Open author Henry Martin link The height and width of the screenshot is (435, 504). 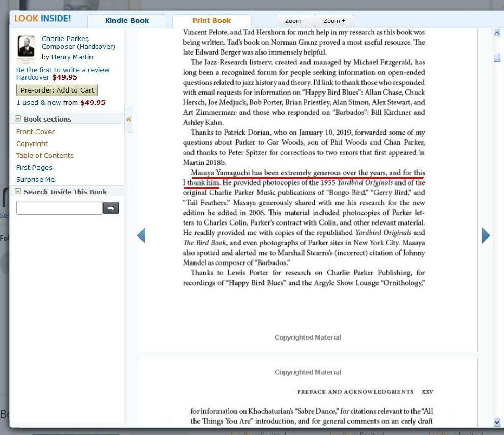(x=72, y=57)
